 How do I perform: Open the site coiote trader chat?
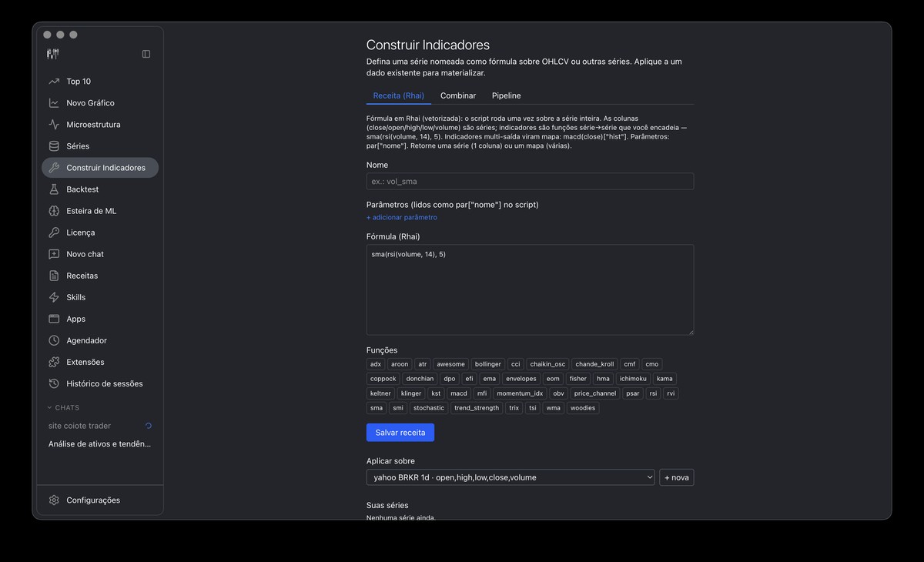[x=100, y=426]
